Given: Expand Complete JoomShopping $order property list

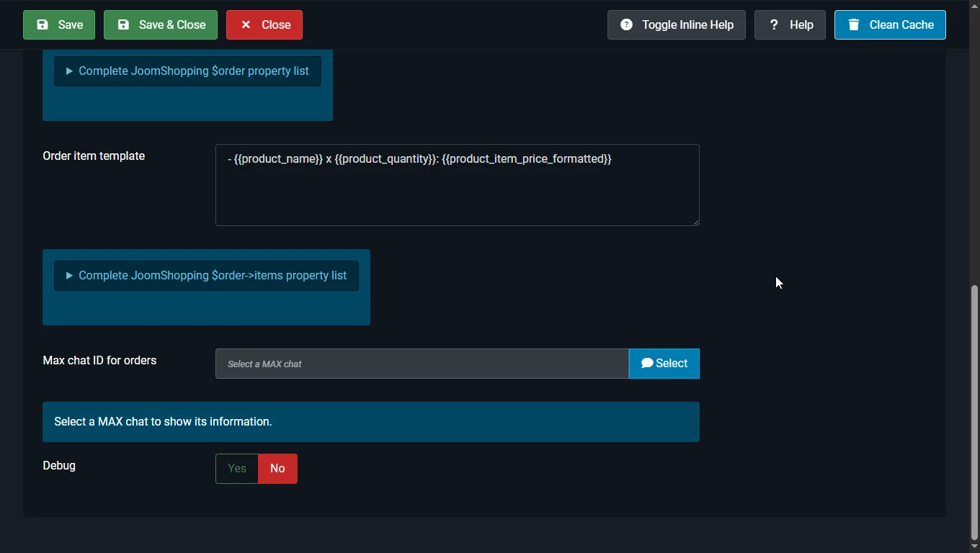Looking at the screenshot, I should 187,71.
